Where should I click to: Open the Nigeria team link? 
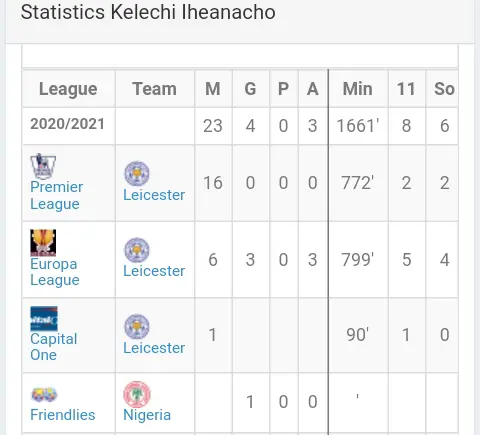click(x=147, y=415)
